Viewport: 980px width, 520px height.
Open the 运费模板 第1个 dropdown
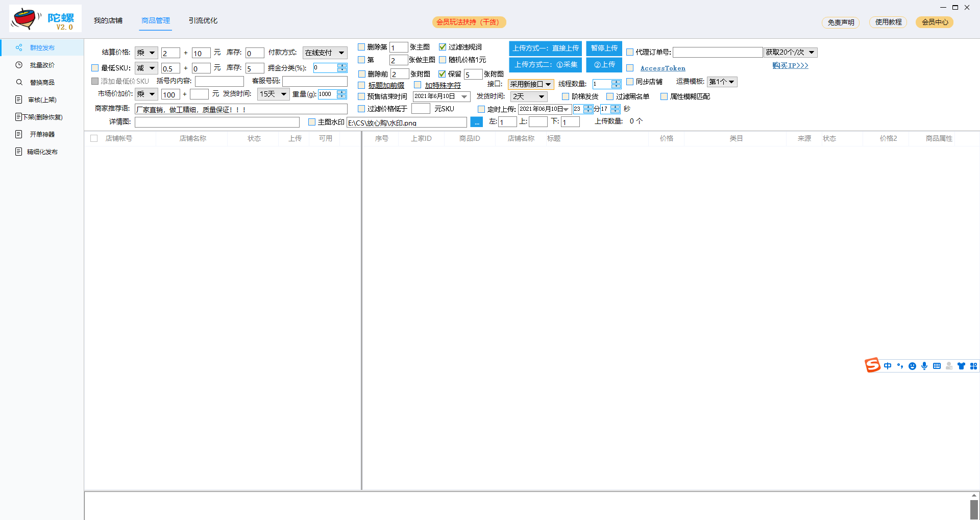[722, 82]
